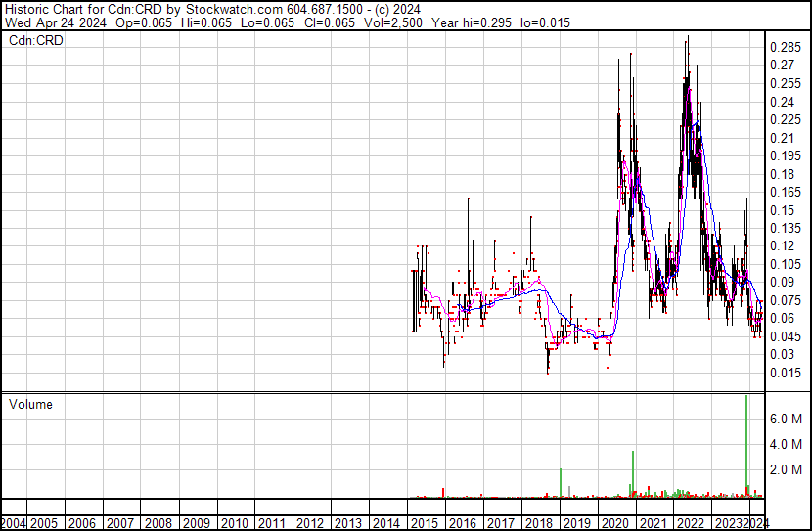Click the 2013 year label on timeline
This screenshot has height=531, width=812.
pyautogui.click(x=348, y=523)
